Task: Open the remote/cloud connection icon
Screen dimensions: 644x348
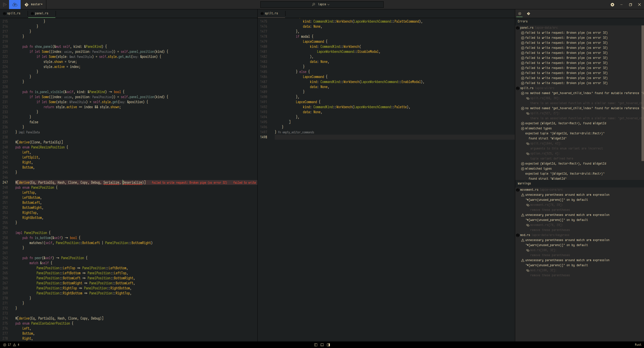Action: [x=15, y=4]
